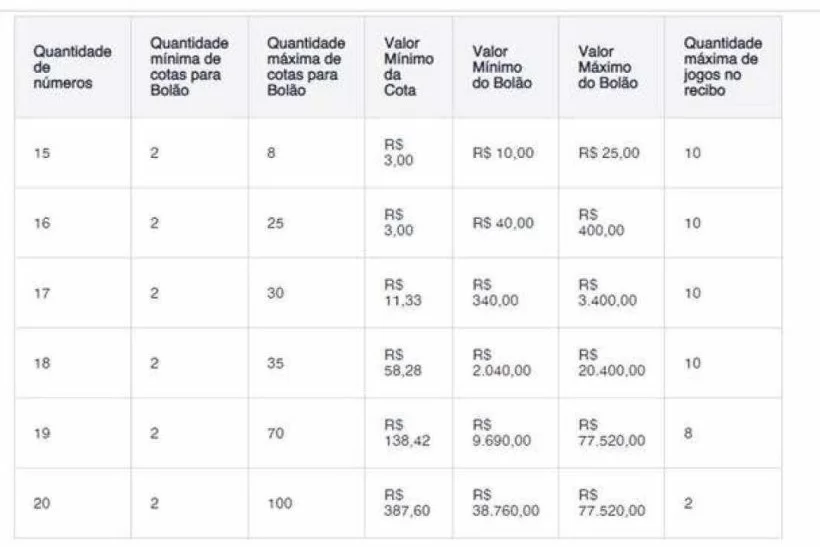Viewport: 820px width, 547px height.
Task: Click the 'Quantidade mínima de cotas para Bolão' header
Action: coord(189,67)
